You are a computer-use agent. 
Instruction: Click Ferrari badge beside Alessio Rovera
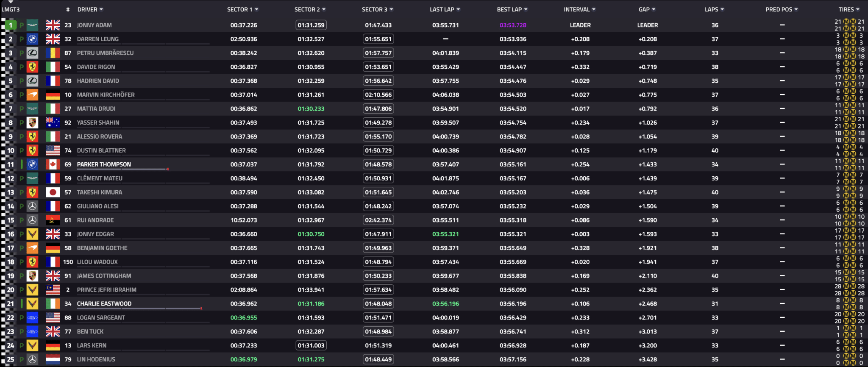pos(33,137)
